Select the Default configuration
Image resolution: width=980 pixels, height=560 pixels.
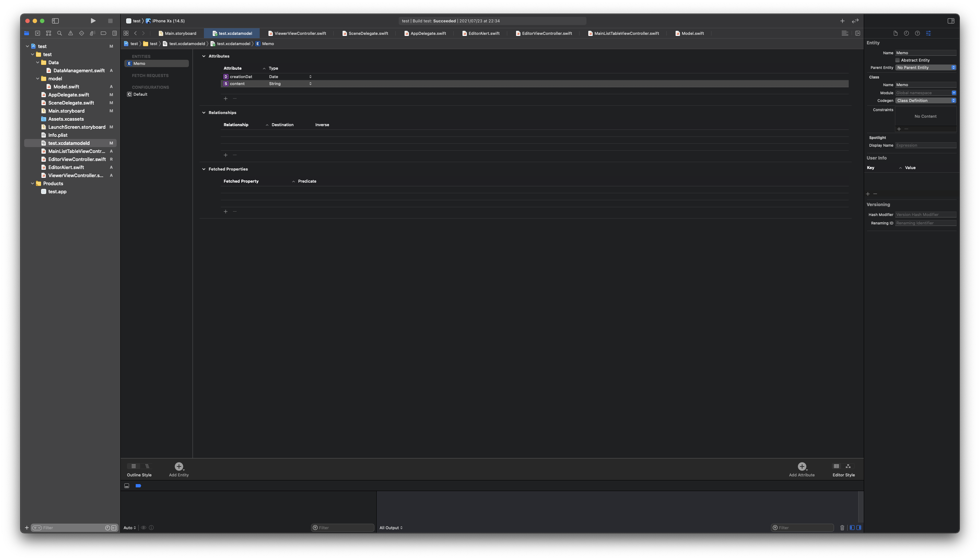tap(140, 94)
